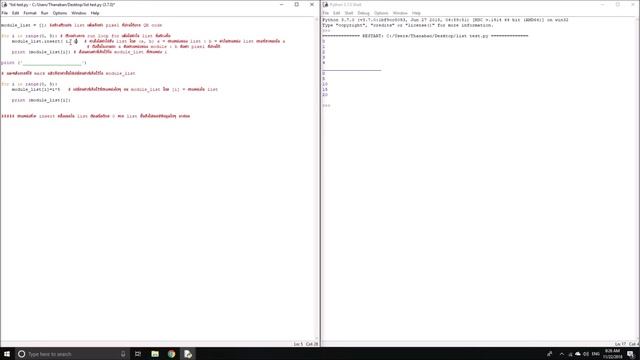Click output value '20' in Shell
Image resolution: width=640 pixels, height=360 pixels.
tap(325, 95)
